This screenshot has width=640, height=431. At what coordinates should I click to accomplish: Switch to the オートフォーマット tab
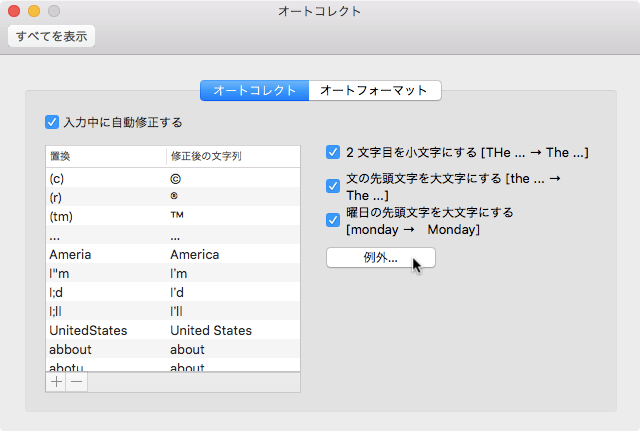[374, 90]
